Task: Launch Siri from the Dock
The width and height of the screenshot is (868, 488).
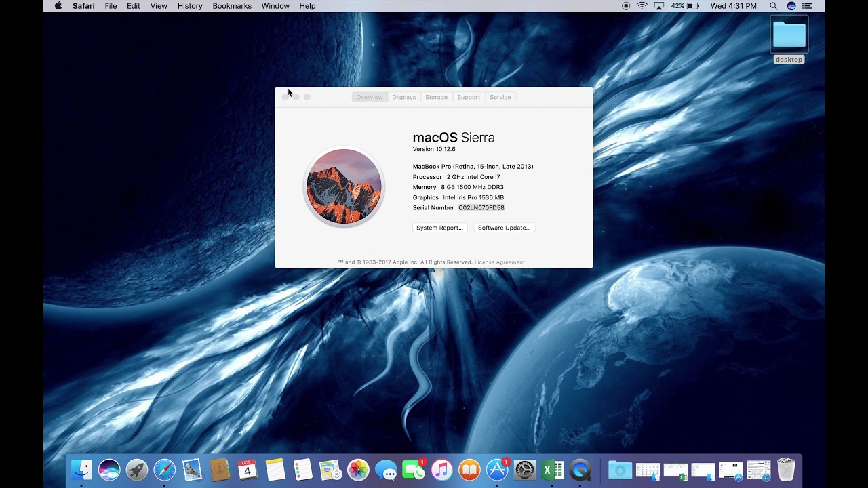Action: [109, 470]
